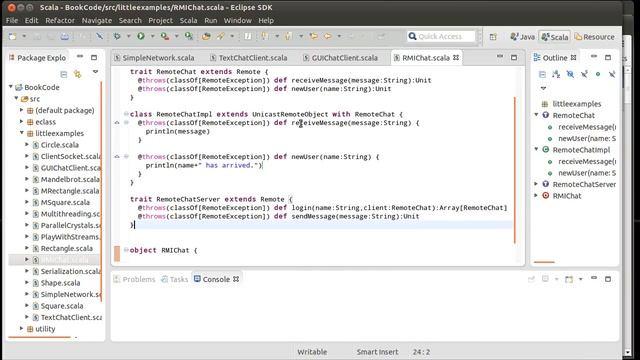Switch to the Java perspective
Image resolution: width=640 pixels, height=360 pixels.
pos(522,37)
